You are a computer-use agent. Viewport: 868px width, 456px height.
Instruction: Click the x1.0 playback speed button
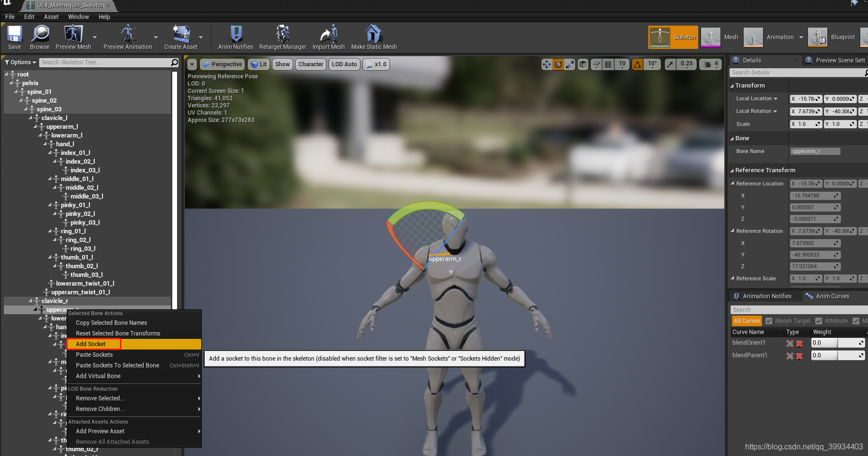click(x=376, y=64)
